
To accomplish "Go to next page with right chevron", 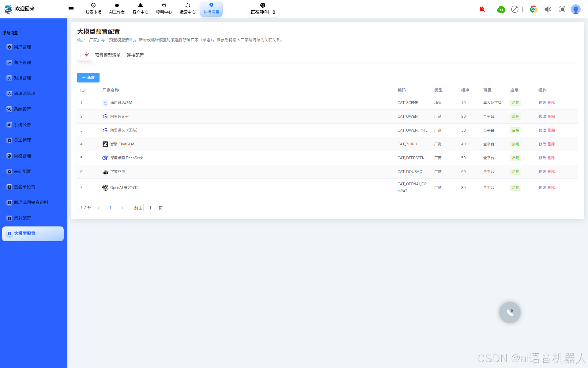I will tap(122, 208).
